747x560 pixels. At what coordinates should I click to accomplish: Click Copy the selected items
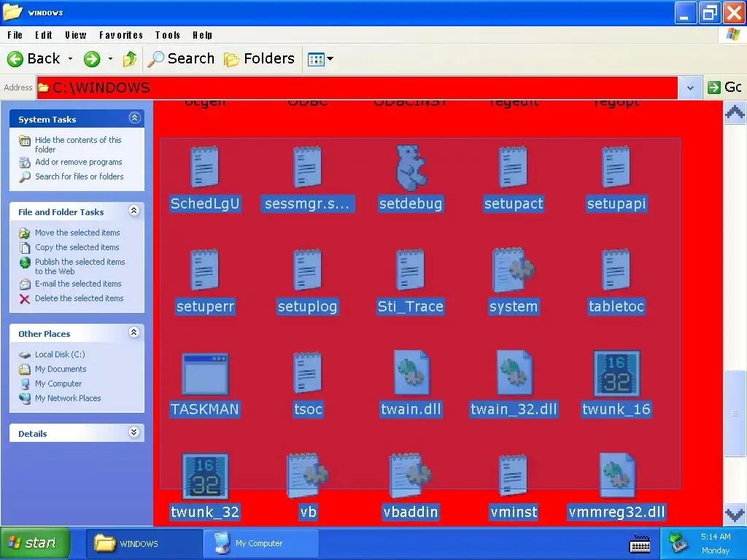click(77, 247)
